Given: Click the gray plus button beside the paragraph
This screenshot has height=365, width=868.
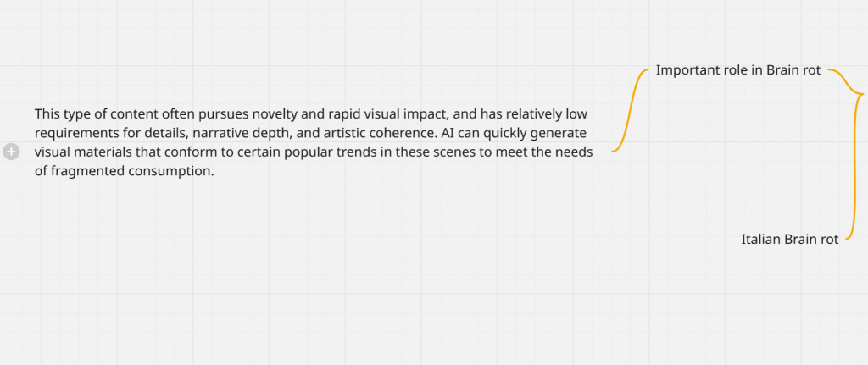Looking at the screenshot, I should (11, 152).
